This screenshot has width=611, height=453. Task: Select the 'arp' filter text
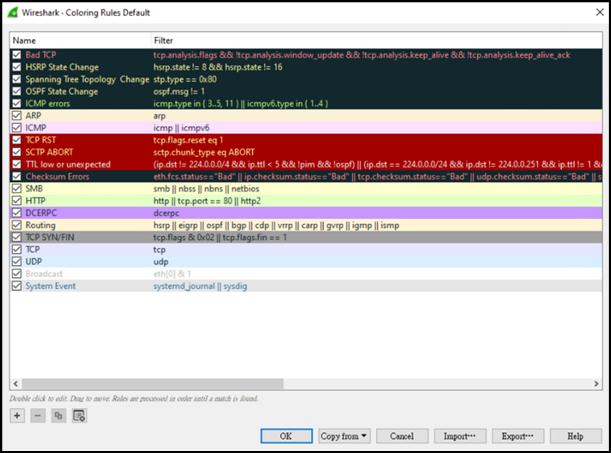point(159,116)
